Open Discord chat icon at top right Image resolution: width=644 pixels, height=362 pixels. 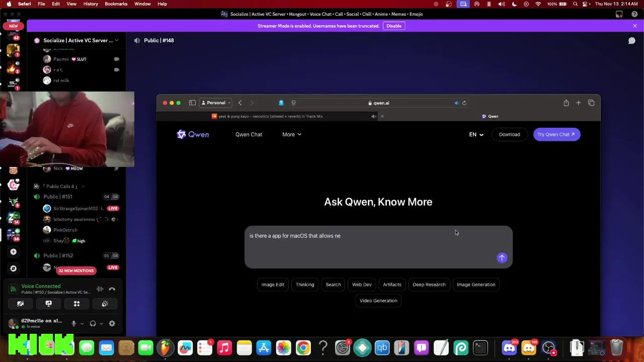click(x=631, y=40)
